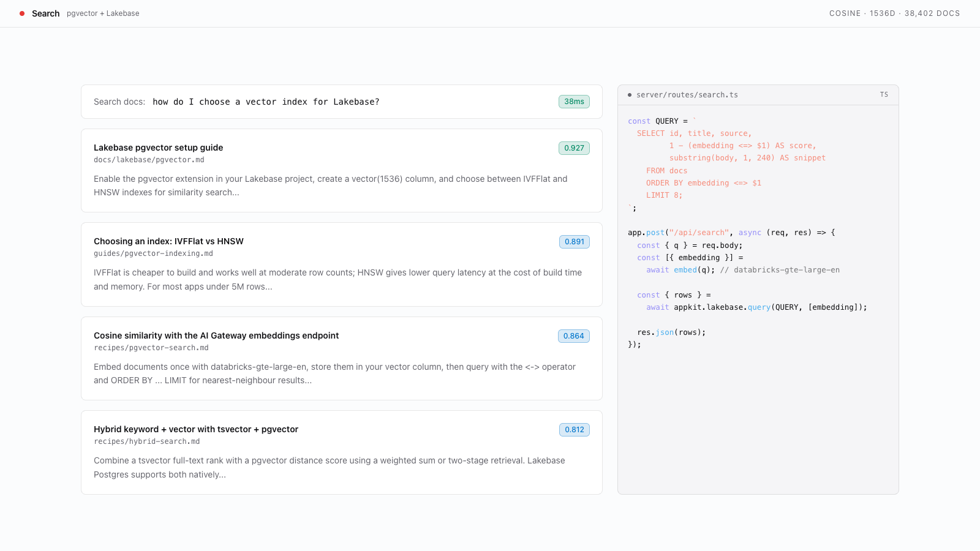
Task: Click the code line 'LIMIT 8;'
Action: tap(664, 195)
